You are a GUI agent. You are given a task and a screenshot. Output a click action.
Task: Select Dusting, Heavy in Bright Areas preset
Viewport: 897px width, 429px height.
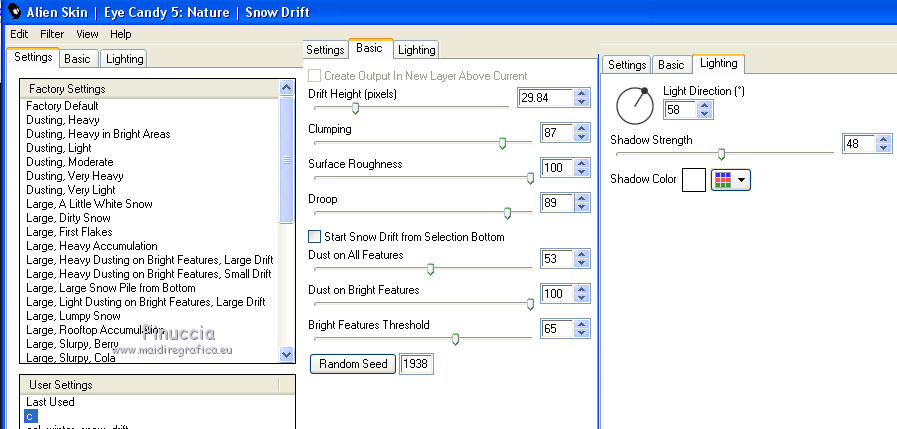pos(98,134)
